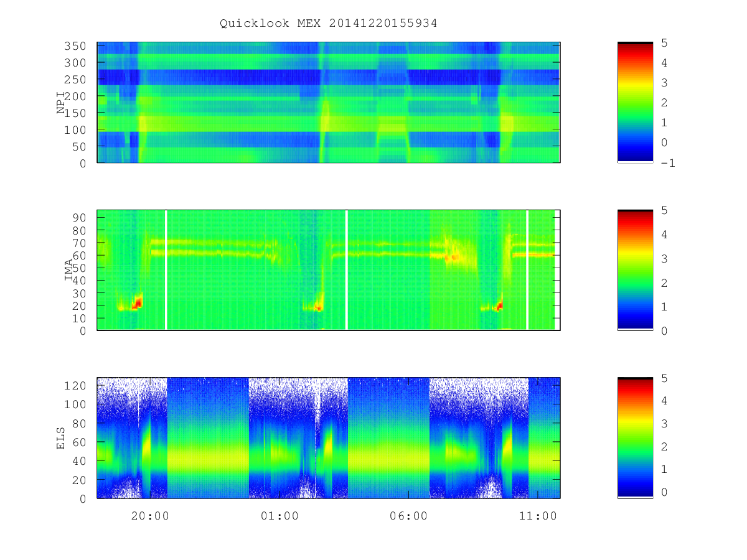
Task: Select the IMA axis label
Action: [69, 270]
